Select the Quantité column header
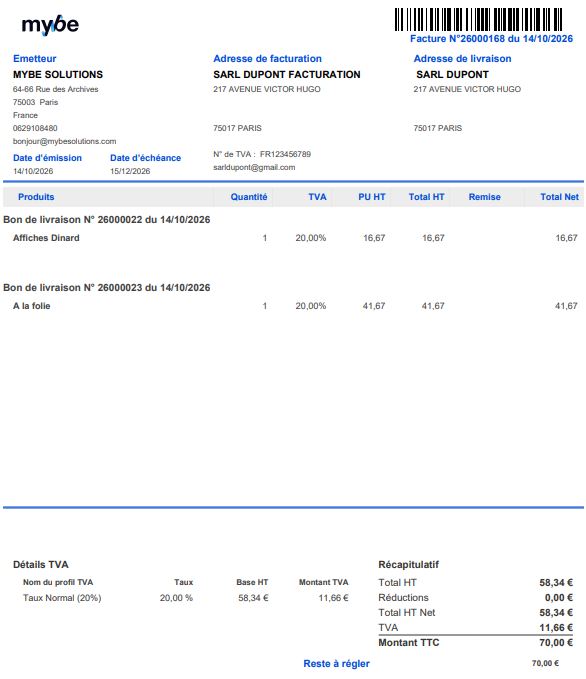Image resolution: width=586 pixels, height=679 pixels. [249, 197]
